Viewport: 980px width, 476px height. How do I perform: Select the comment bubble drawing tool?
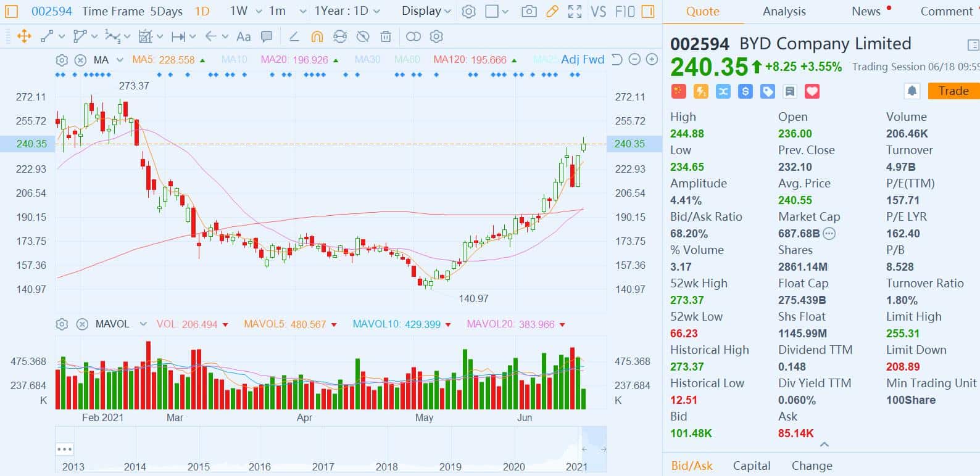coord(267,37)
